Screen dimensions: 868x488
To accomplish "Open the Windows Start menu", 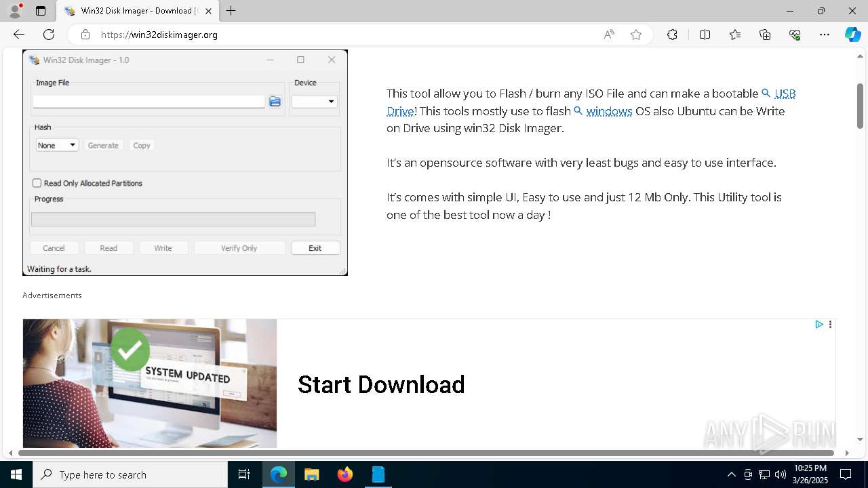I will click(x=16, y=474).
